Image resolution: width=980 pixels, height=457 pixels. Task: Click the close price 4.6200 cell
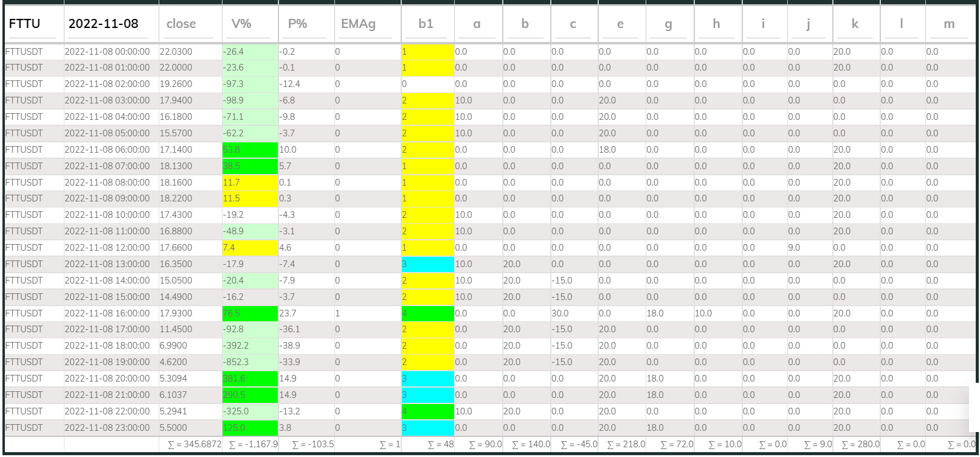coord(174,362)
